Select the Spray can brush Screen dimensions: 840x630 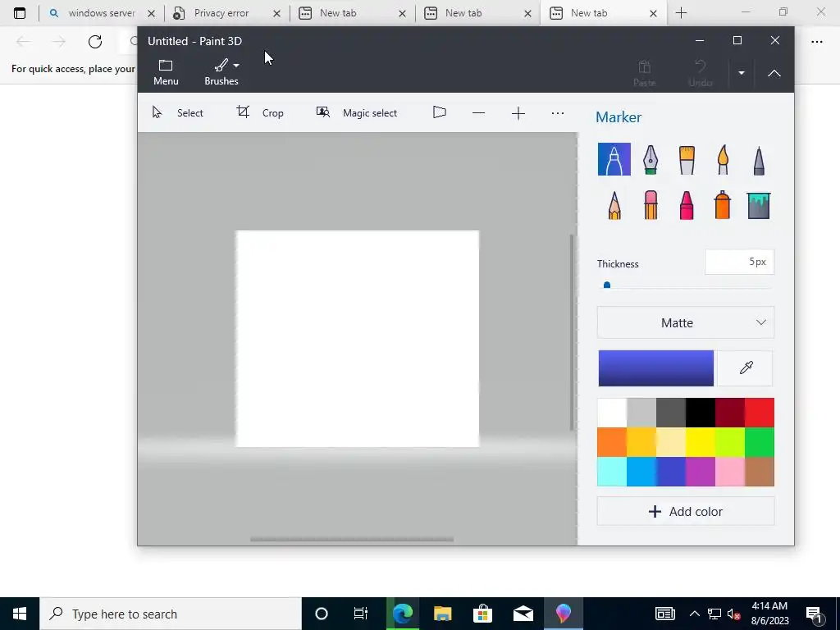[722, 204]
